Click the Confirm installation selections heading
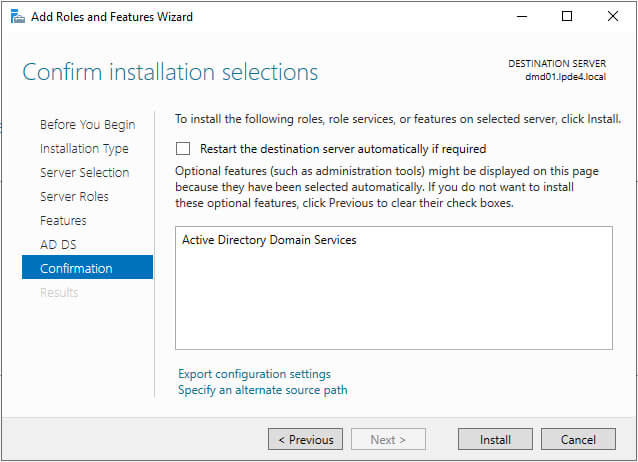This screenshot has width=638, height=462. [x=170, y=72]
